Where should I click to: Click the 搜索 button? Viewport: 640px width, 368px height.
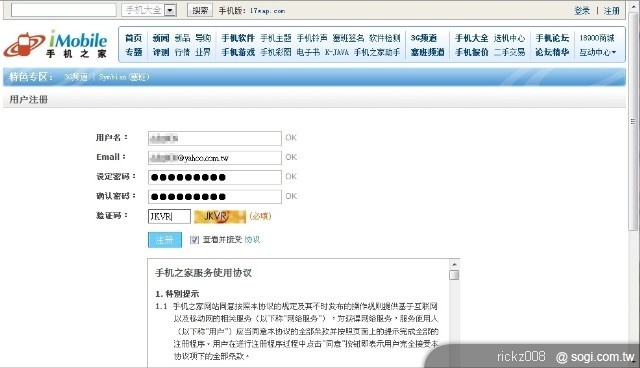click(x=200, y=10)
